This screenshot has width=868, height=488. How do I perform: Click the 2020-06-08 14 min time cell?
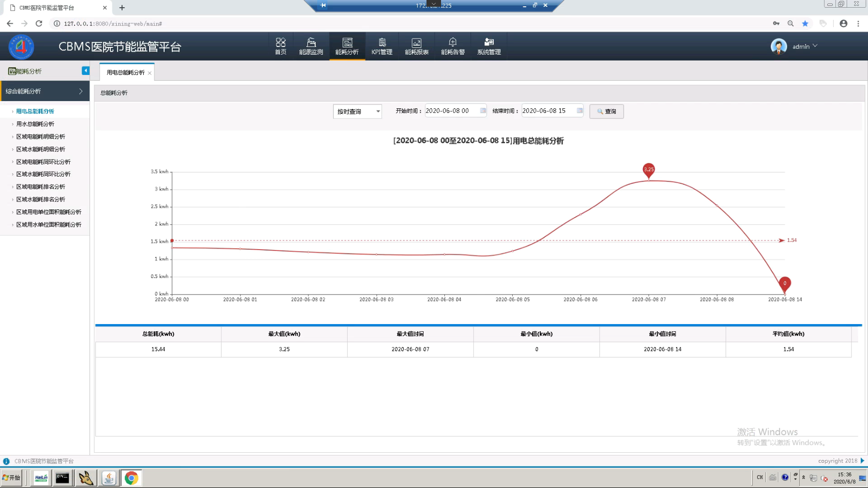(x=663, y=349)
